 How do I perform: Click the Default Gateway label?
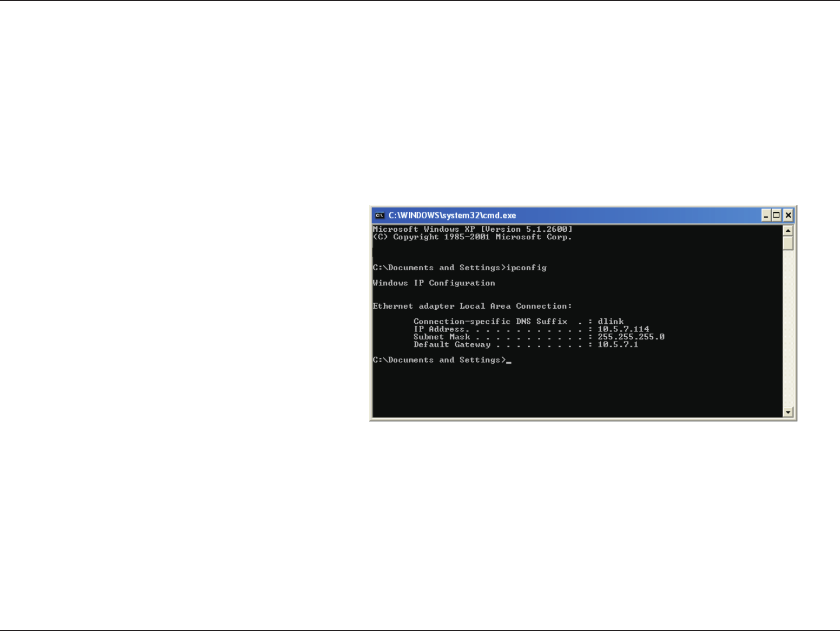tap(452, 344)
